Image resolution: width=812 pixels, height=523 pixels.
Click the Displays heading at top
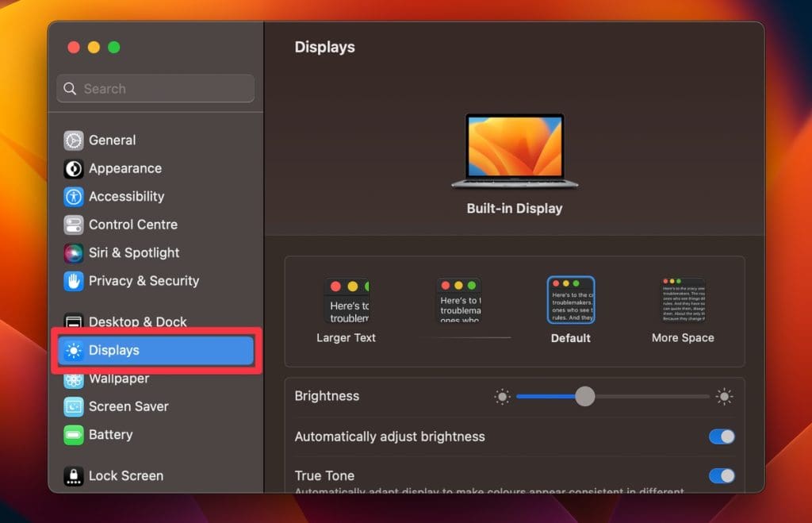point(324,47)
